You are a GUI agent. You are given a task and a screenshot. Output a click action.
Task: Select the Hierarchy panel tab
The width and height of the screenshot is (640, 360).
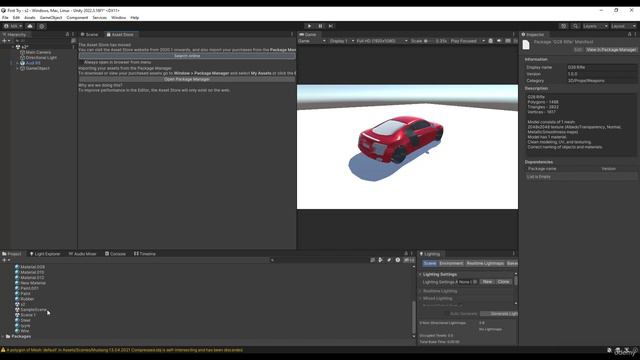(15, 35)
